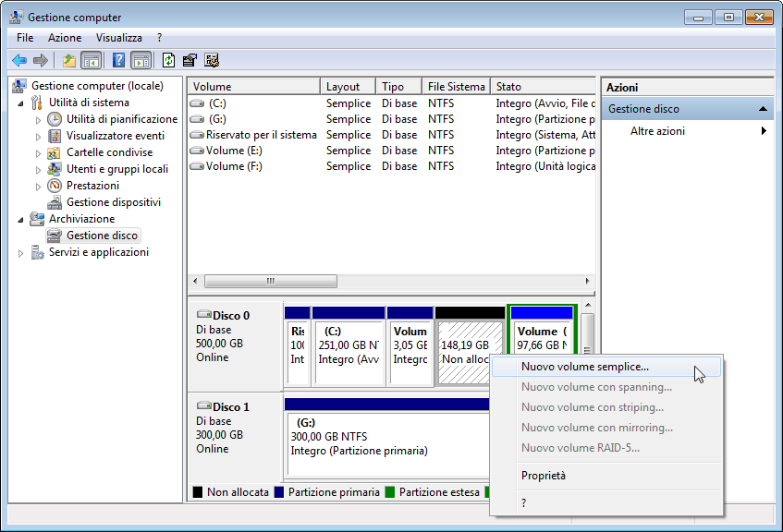Click the back arrow toolbar icon
This screenshot has height=532, width=783.
click(x=18, y=61)
